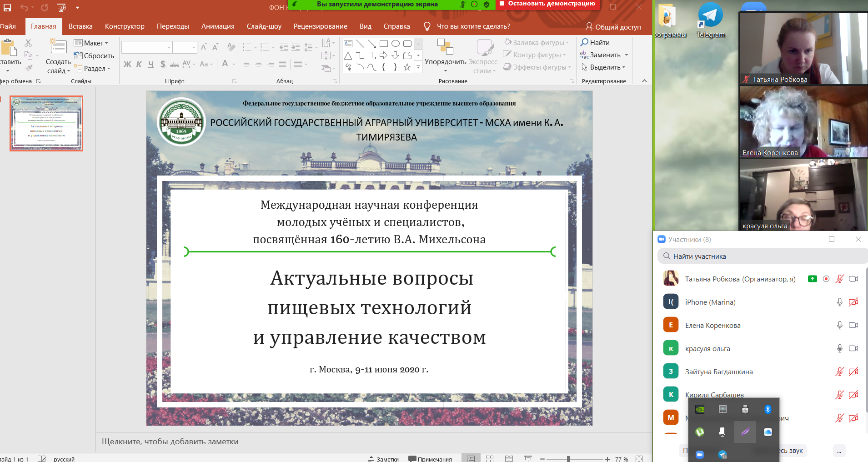Open the Раздел section dropdown
The height and width of the screenshot is (462, 868).
coord(94,69)
